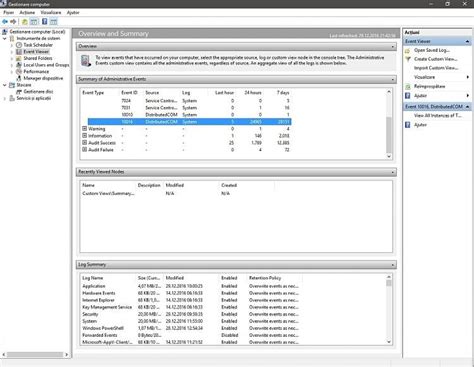Click View All Instances of T... action
This screenshot has height=367, width=474.
[x=438, y=116]
